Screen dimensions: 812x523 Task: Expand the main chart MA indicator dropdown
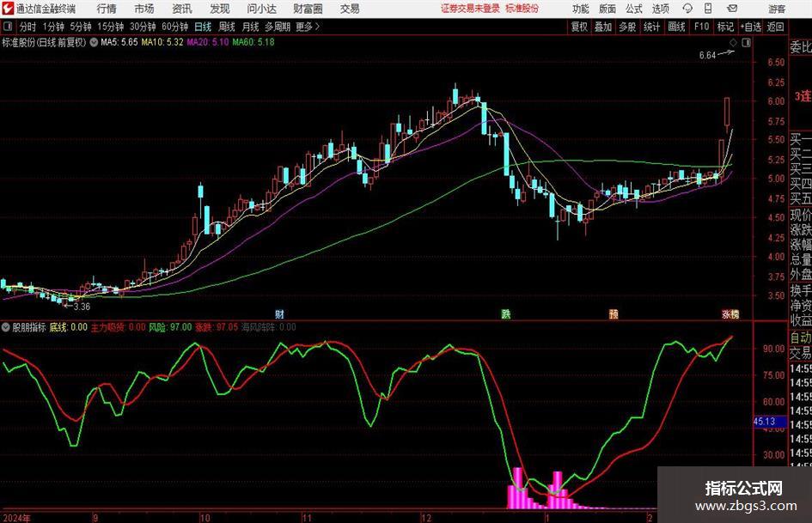[x=94, y=42]
